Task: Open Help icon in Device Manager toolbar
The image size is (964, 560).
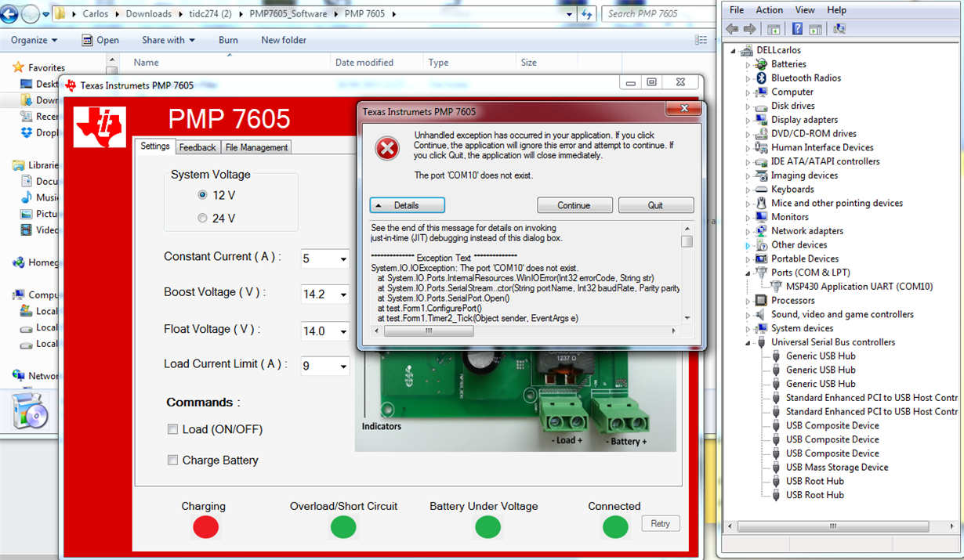Action: click(x=797, y=29)
